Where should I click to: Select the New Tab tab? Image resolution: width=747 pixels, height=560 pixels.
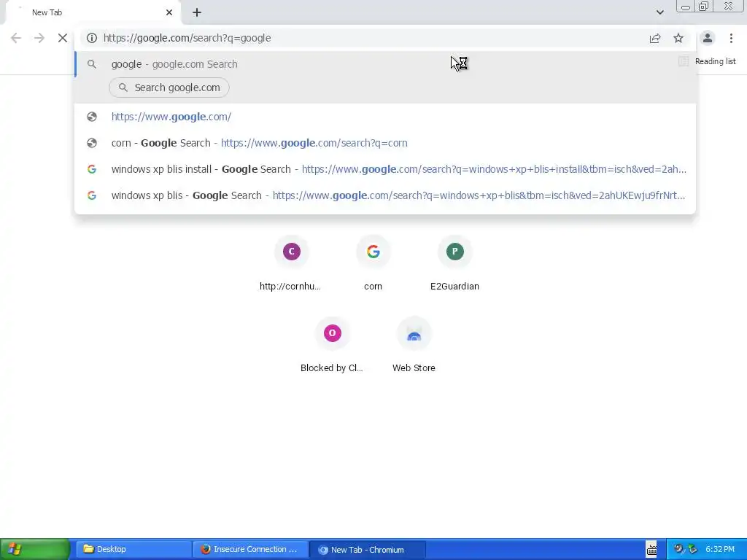pos(93,13)
